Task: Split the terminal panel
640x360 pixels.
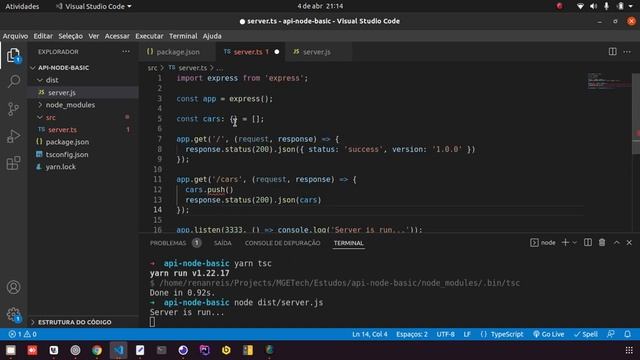Action: pos(588,242)
